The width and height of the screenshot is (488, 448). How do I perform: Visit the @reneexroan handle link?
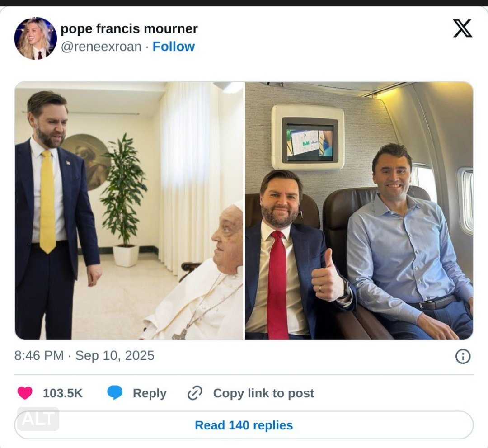[x=101, y=47]
